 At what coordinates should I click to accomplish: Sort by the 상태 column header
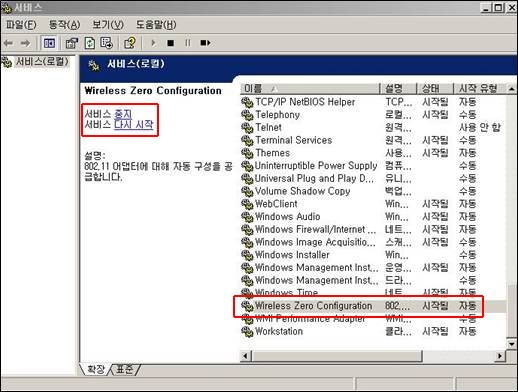[435, 89]
